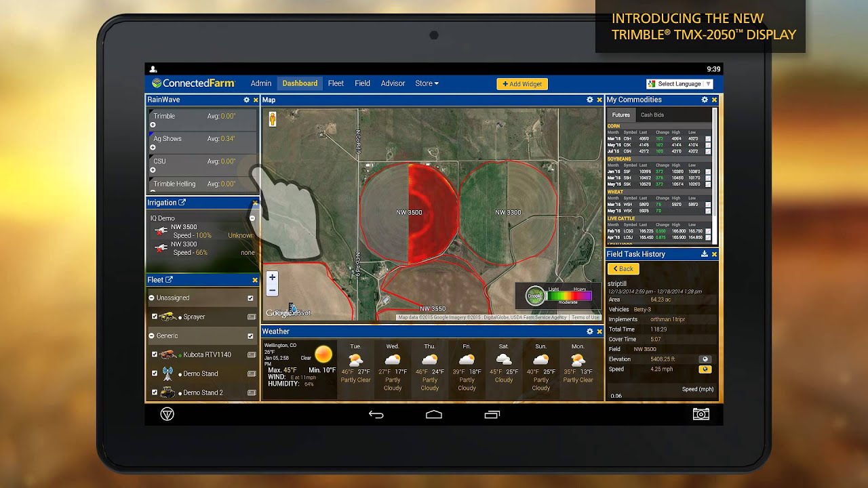Uncheck the Demo Stand checkbox
The width and height of the screenshot is (868, 488).
[x=155, y=373]
